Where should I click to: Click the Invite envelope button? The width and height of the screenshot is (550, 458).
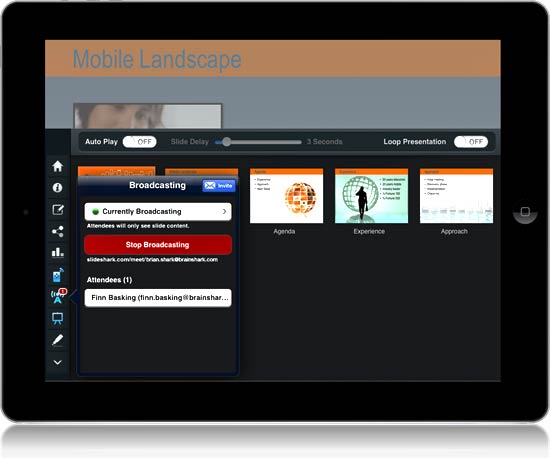[x=219, y=186]
